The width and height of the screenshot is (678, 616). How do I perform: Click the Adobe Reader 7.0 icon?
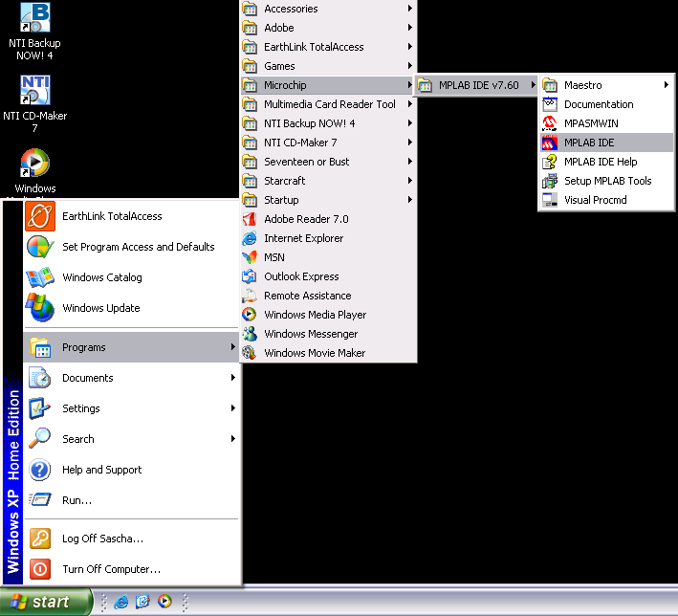pos(250,219)
